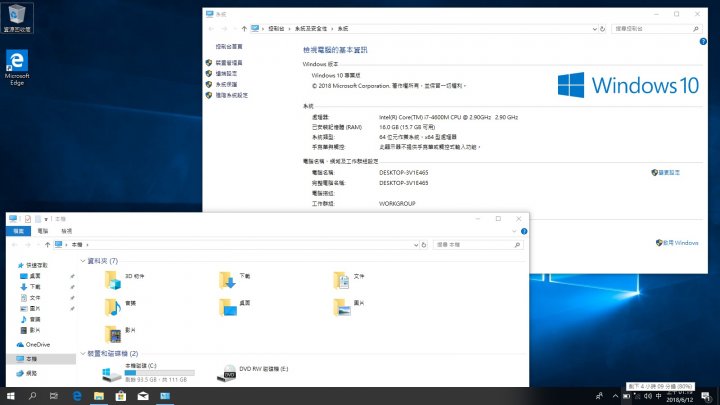This screenshot has height=405, width=720.
Task: Click the taskbar date 2018/6/12 clock
Action: point(680,399)
